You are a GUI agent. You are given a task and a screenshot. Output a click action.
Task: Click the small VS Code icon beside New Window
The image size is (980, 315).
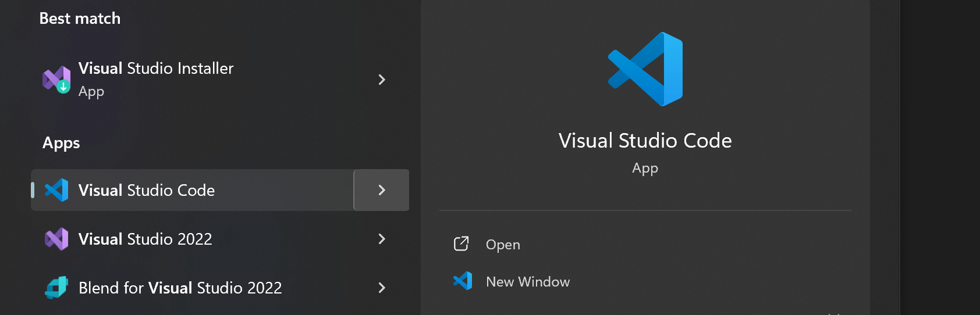click(x=463, y=281)
